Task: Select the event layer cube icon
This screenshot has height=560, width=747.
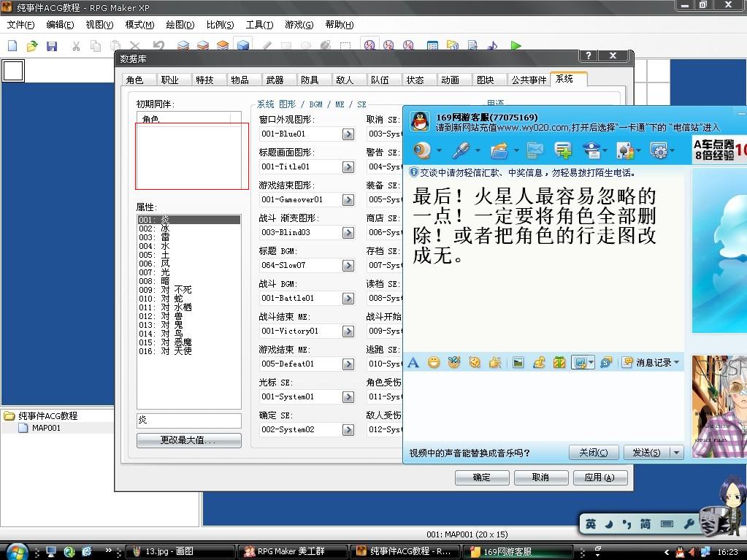Action: coord(243,45)
